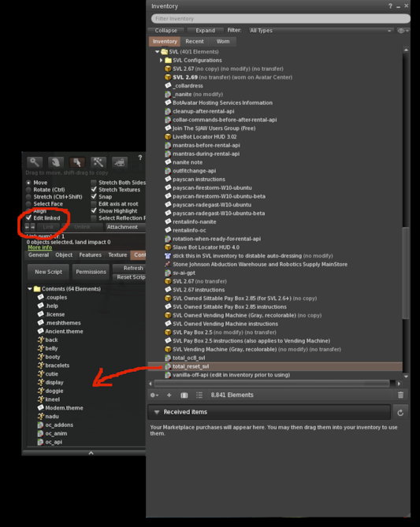
Task: Click the inventory vertical scrollbar thumb
Action: 406,273
